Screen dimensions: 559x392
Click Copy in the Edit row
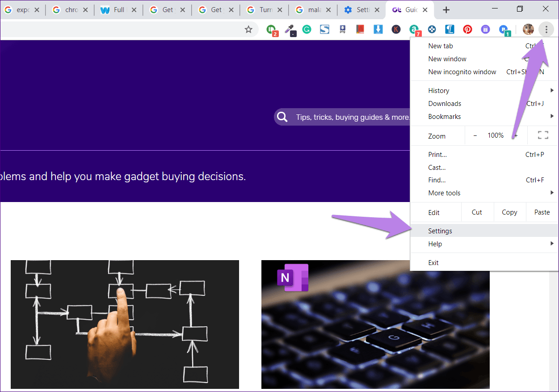[509, 212]
